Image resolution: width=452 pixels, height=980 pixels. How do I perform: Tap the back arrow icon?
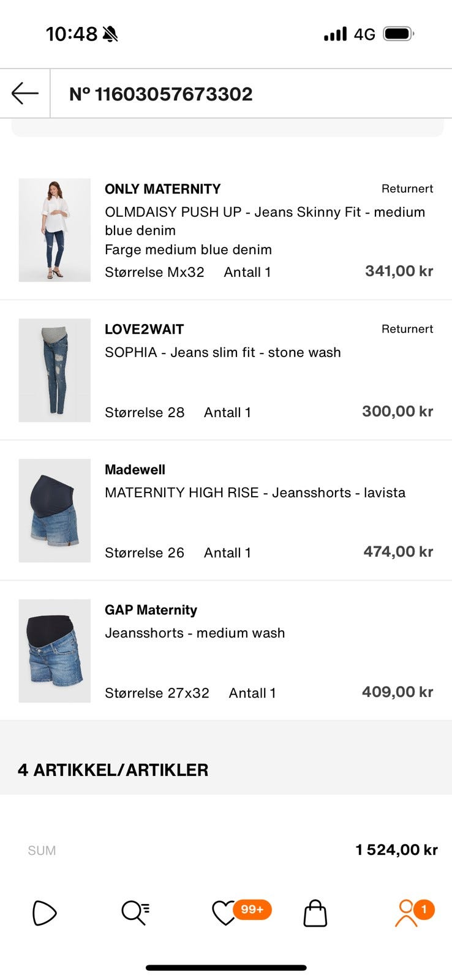(25, 94)
